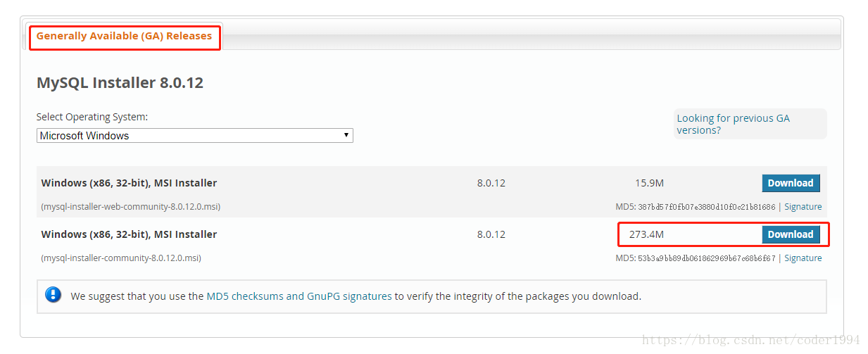Select the 8.0.12 version in the 273.4M row
This screenshot has width=868, height=354.
tap(491, 234)
